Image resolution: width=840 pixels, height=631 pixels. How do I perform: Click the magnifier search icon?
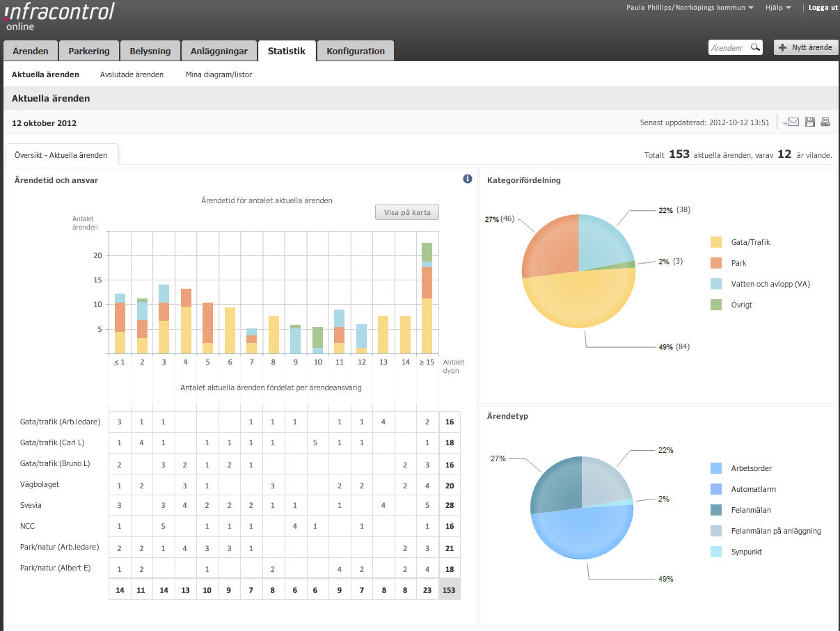[x=755, y=47]
